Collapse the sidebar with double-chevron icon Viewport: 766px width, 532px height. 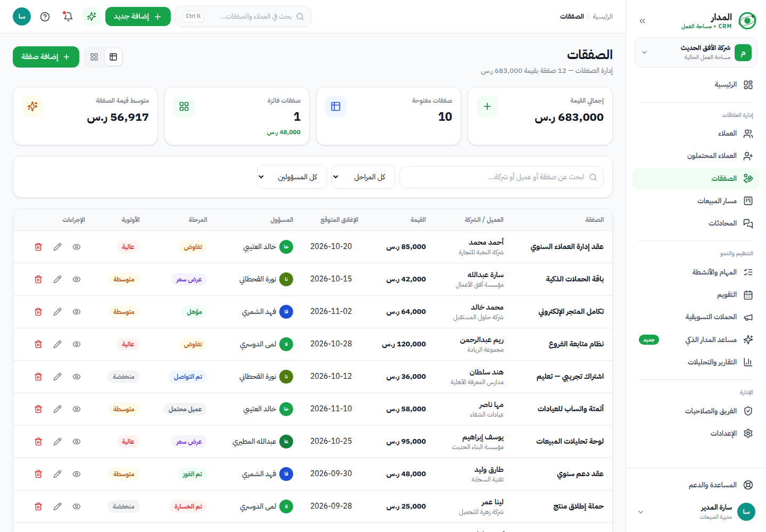click(642, 21)
